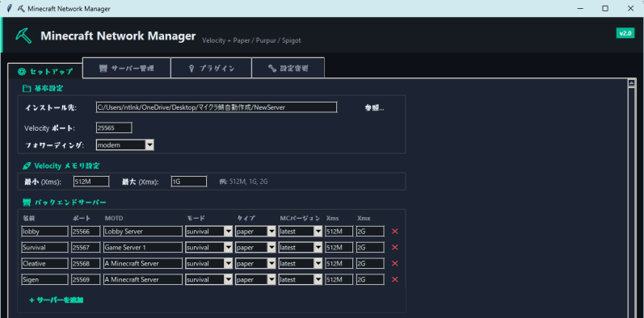The image size is (644, 318).
Task: Click the Game Server 1 MOTD field
Action: (x=143, y=248)
